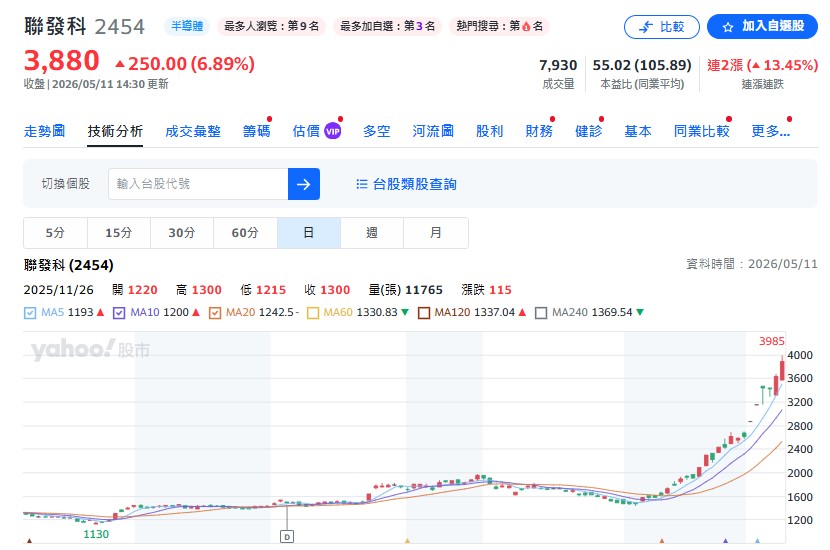Image resolution: width=830 pixels, height=550 pixels.
Task: Click the 加入自選股 button
Action: coord(762,26)
